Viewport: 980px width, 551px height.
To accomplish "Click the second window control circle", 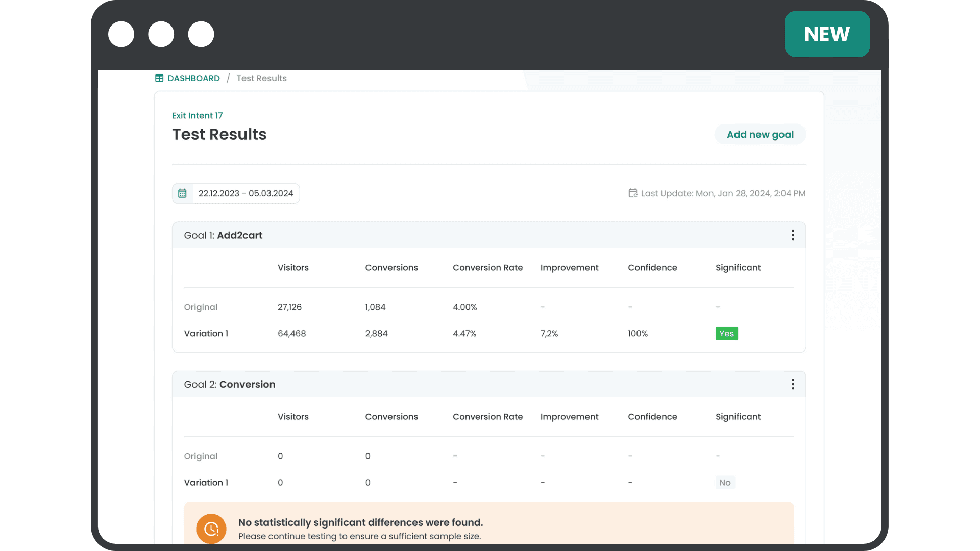I will [161, 34].
